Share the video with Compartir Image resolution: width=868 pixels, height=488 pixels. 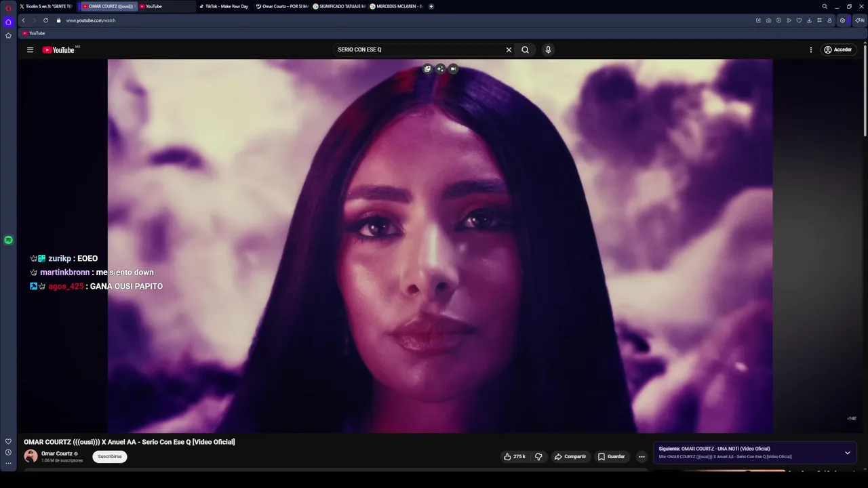tap(570, 457)
